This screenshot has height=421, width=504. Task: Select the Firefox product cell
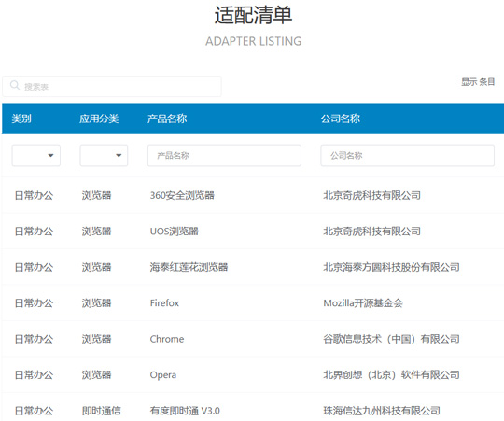tap(164, 303)
